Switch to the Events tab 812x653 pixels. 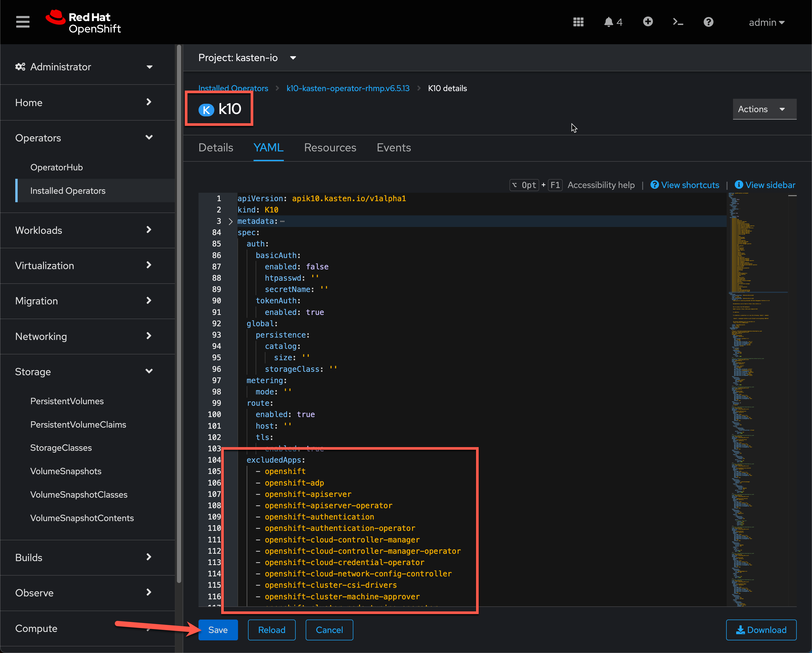(394, 148)
